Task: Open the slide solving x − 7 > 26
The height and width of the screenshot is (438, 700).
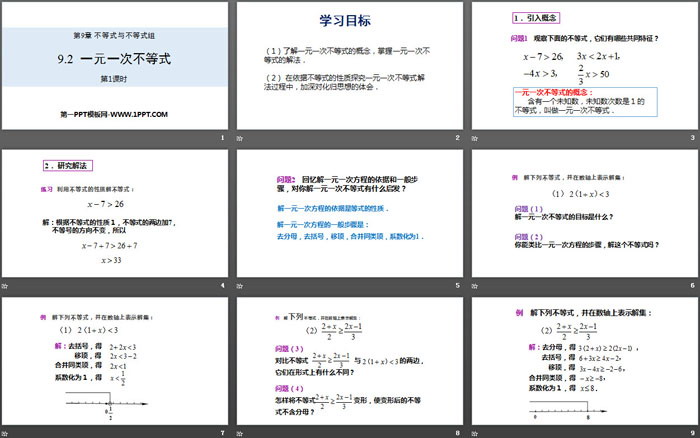Action: pos(115,218)
